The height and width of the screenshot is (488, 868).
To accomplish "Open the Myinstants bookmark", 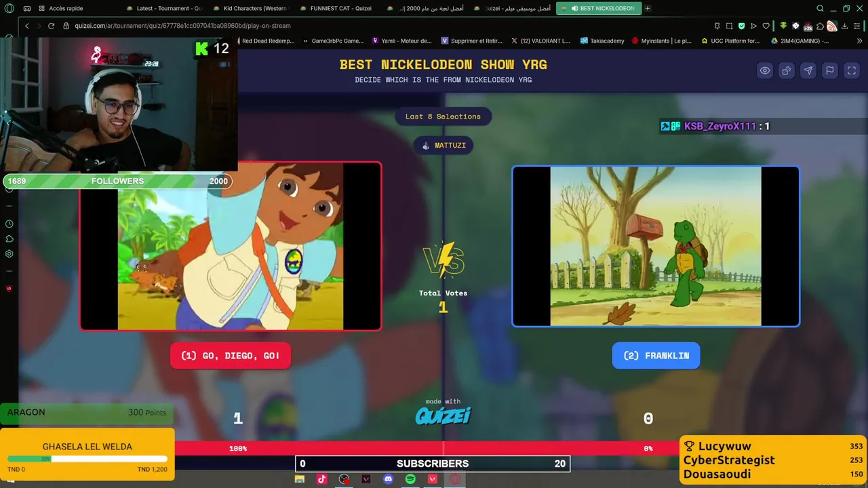I will pyautogui.click(x=662, y=41).
